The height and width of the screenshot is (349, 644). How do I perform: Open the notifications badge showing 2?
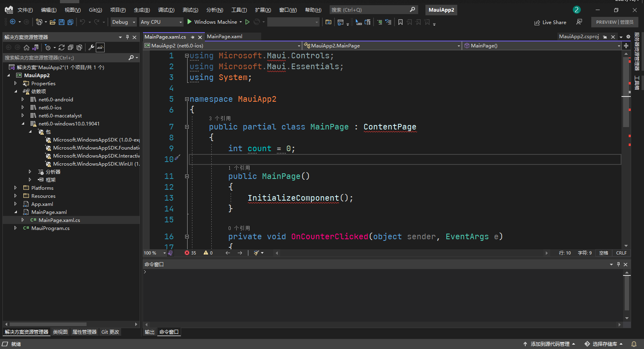tap(576, 10)
